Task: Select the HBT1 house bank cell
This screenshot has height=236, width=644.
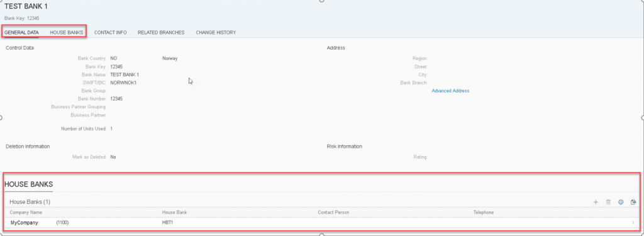Action: (168, 222)
